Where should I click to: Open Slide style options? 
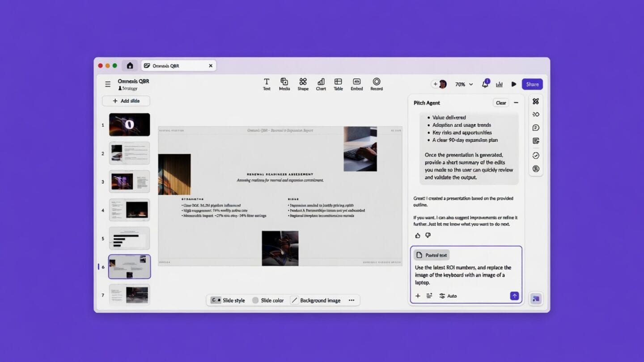pyautogui.click(x=228, y=300)
